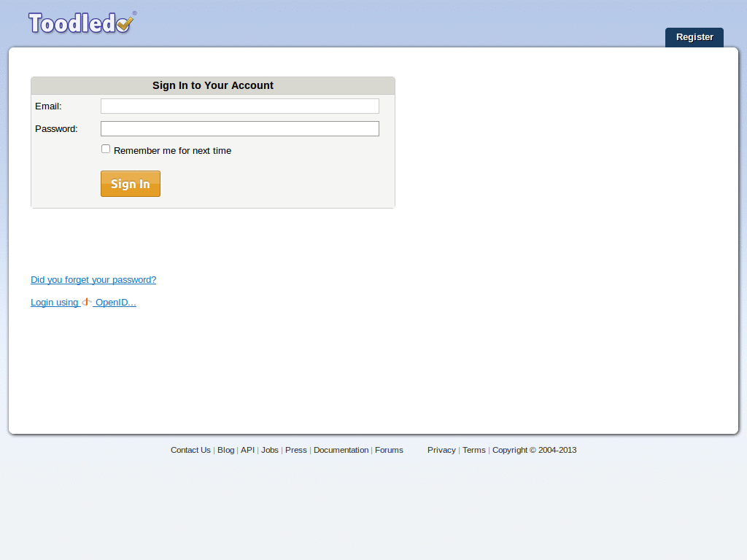Open the API footer link
Screen dimensions: 747x560
coord(248,450)
